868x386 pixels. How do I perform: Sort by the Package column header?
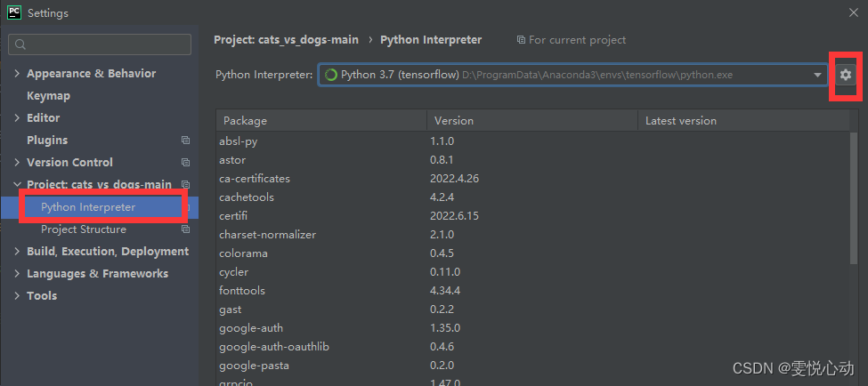click(321, 121)
